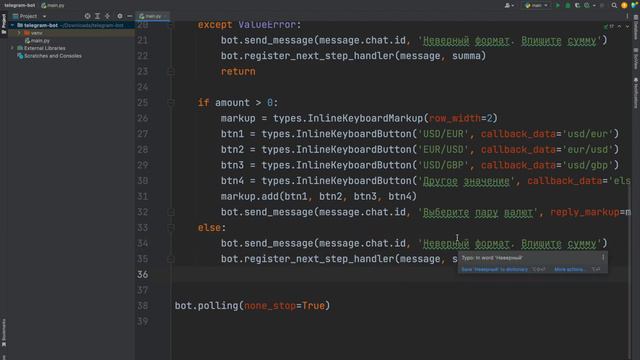Expand the venv folder
This screenshot has height=360, width=640.
19,33
